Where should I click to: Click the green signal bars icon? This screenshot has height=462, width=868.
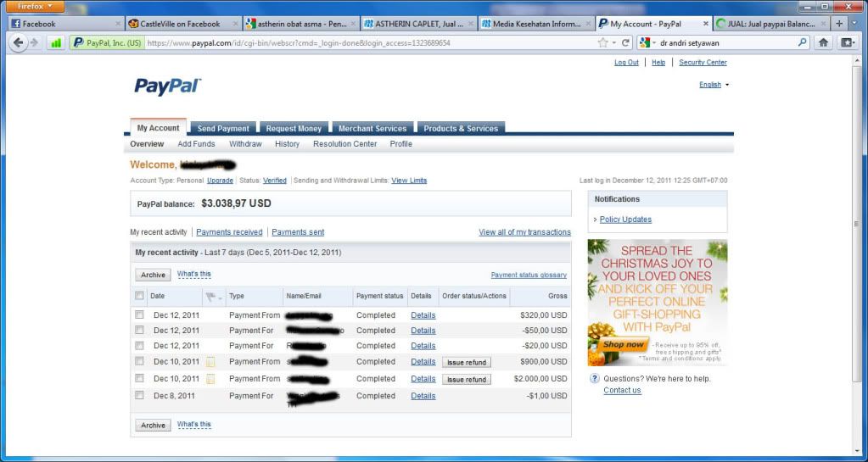pyautogui.click(x=55, y=42)
